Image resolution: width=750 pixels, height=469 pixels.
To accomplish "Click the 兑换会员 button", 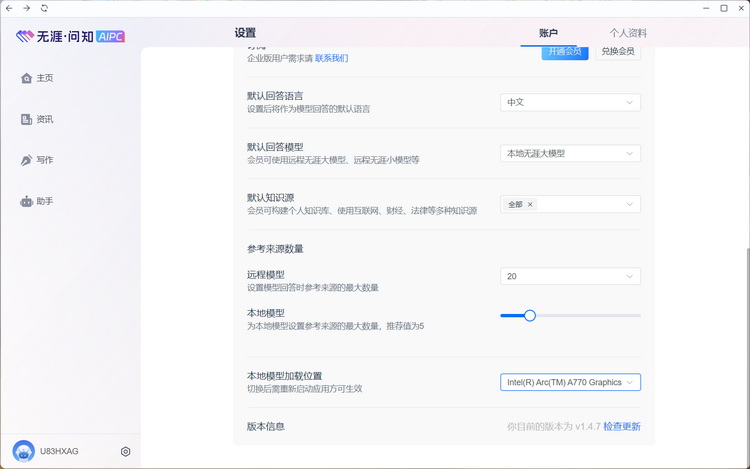I will tap(618, 52).
